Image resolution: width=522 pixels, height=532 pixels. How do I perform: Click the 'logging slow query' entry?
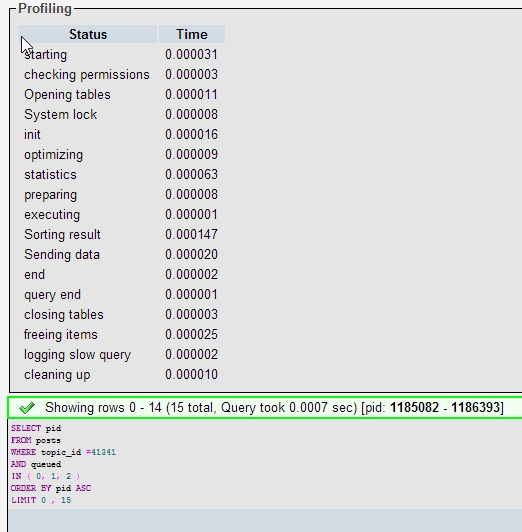click(x=77, y=355)
